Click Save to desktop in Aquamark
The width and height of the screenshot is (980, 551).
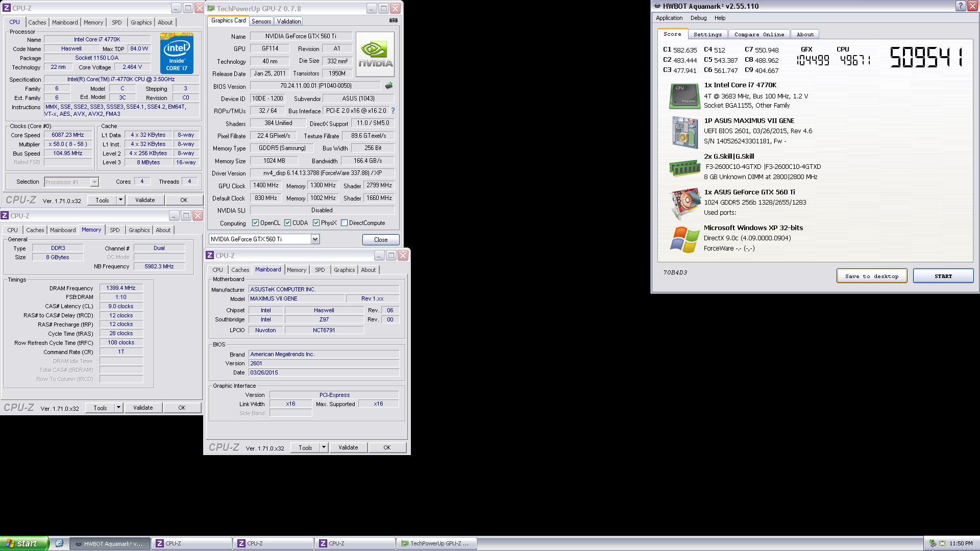871,276
